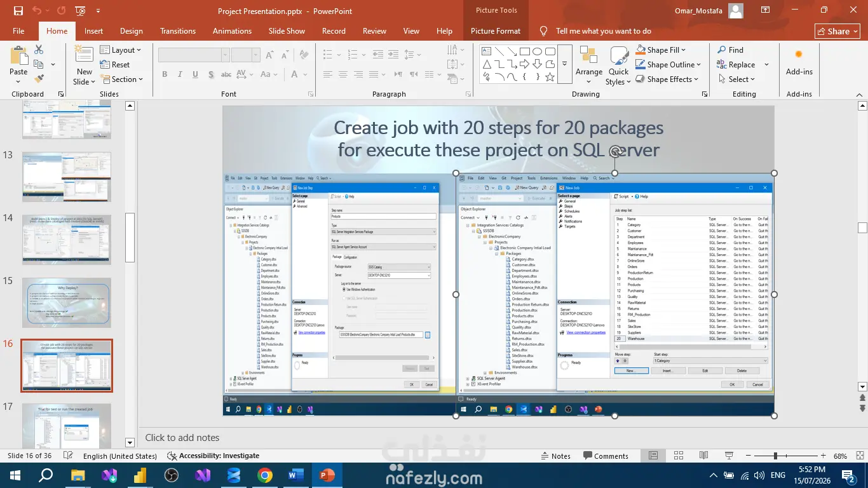868x488 pixels.
Task: Select slide 15 thumbnail
Action: tap(67, 302)
